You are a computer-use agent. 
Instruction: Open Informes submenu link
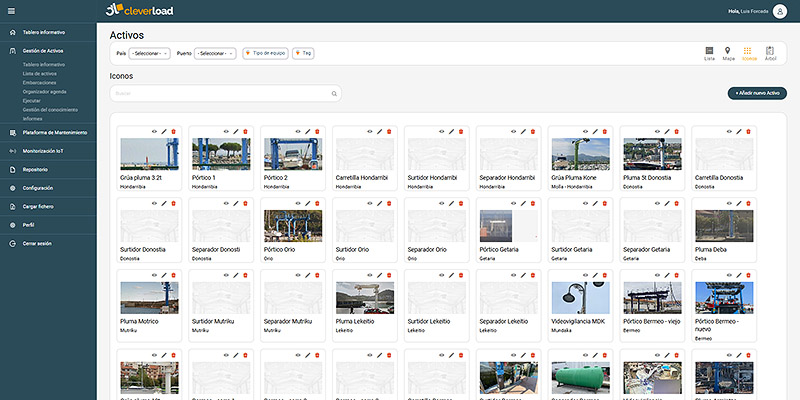32,119
